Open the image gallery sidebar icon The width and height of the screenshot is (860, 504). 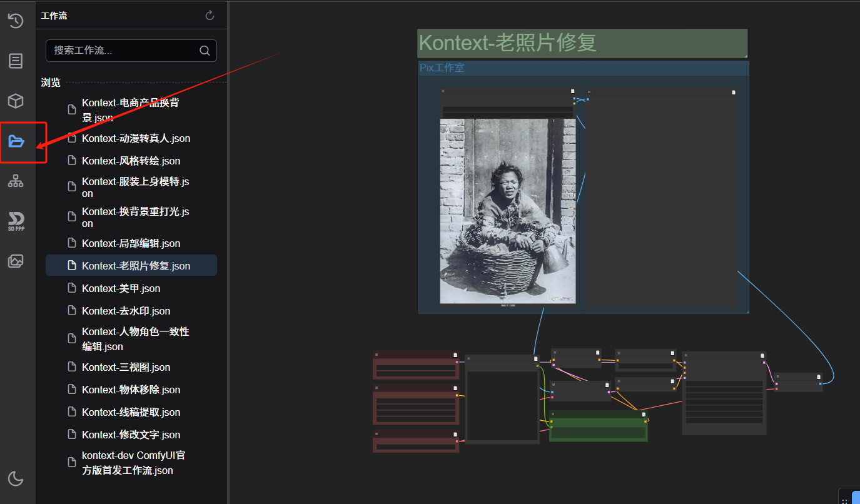tap(16, 261)
